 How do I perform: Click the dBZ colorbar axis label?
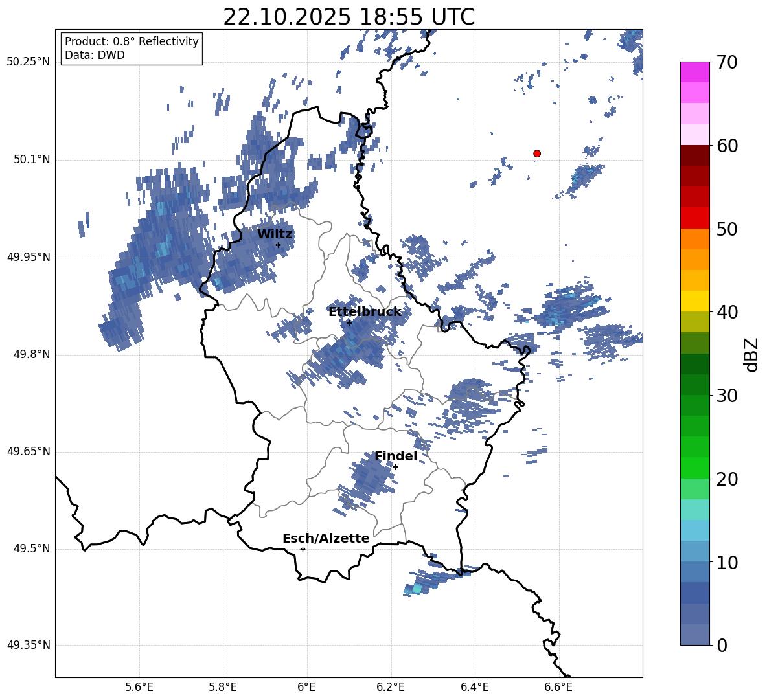pyautogui.click(x=752, y=354)
